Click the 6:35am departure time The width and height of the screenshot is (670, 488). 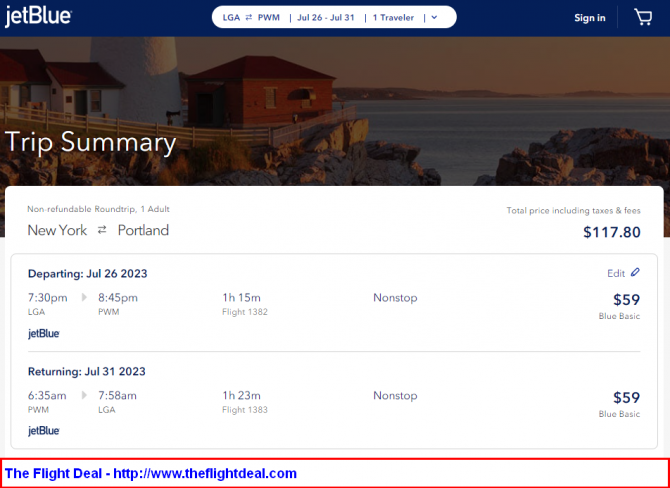tap(47, 395)
